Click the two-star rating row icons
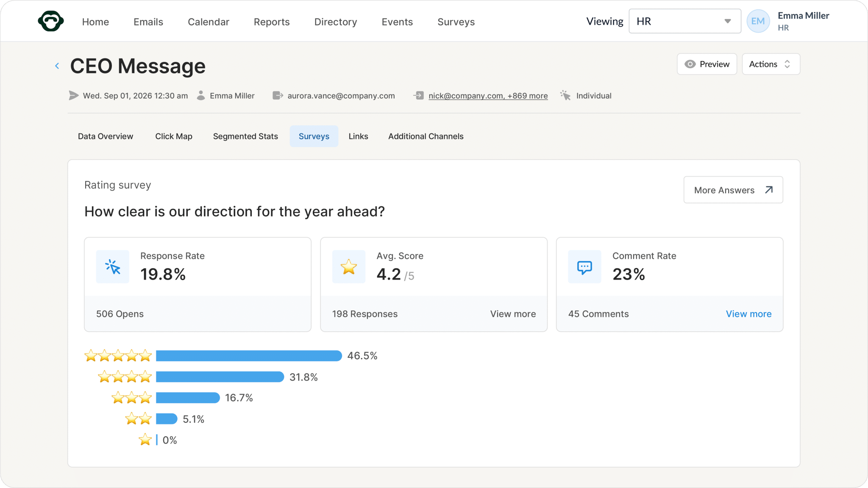 click(x=138, y=419)
